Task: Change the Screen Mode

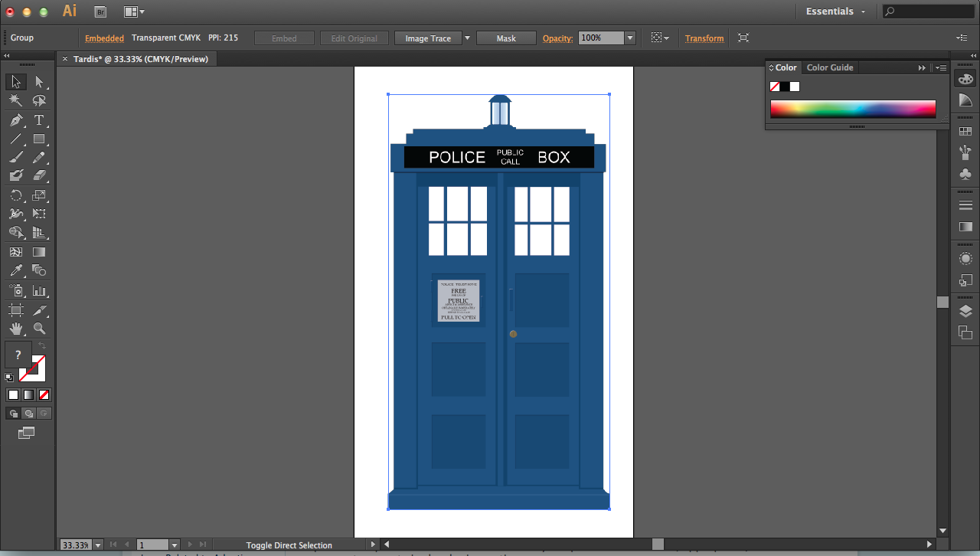Action: (27, 433)
